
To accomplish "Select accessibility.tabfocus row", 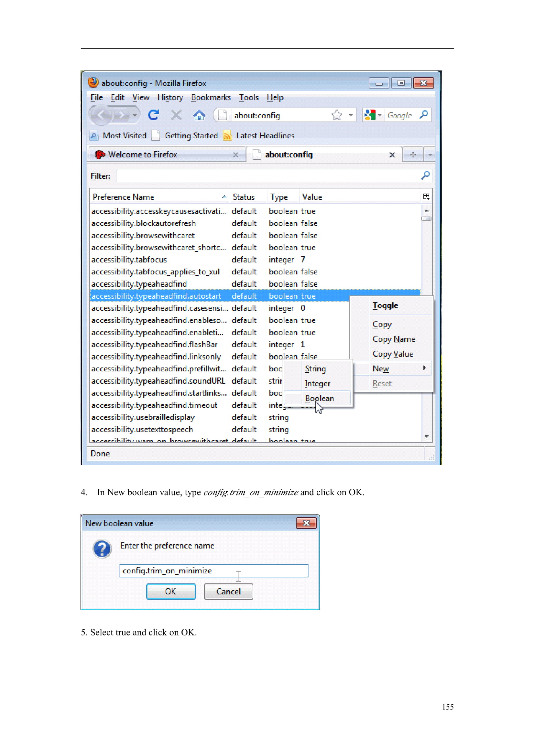I will [255, 260].
